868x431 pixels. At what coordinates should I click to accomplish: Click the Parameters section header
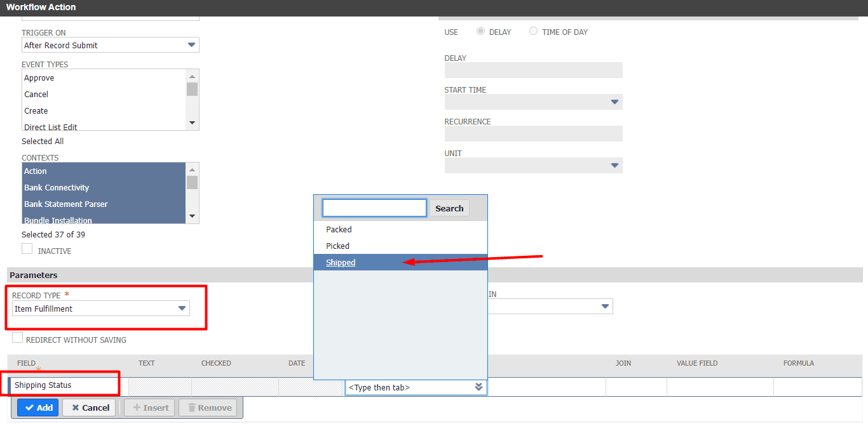point(435,275)
